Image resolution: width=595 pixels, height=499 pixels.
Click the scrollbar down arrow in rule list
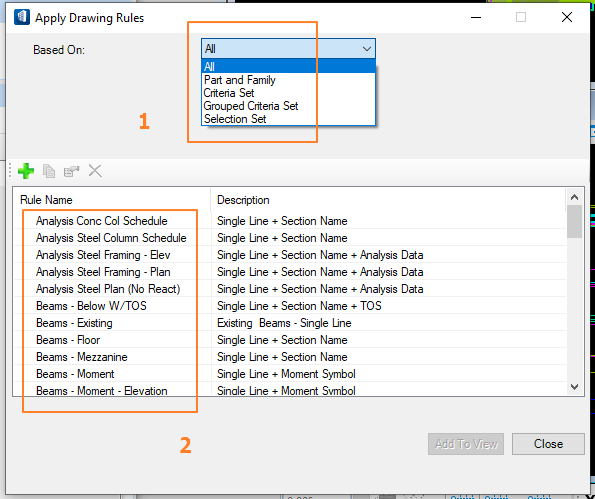point(574,387)
